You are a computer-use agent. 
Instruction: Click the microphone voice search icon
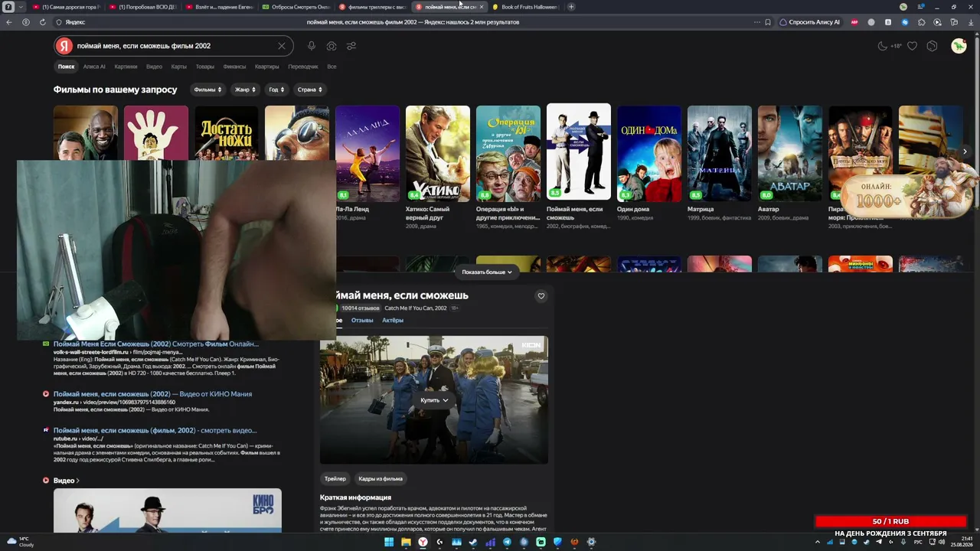coord(312,46)
